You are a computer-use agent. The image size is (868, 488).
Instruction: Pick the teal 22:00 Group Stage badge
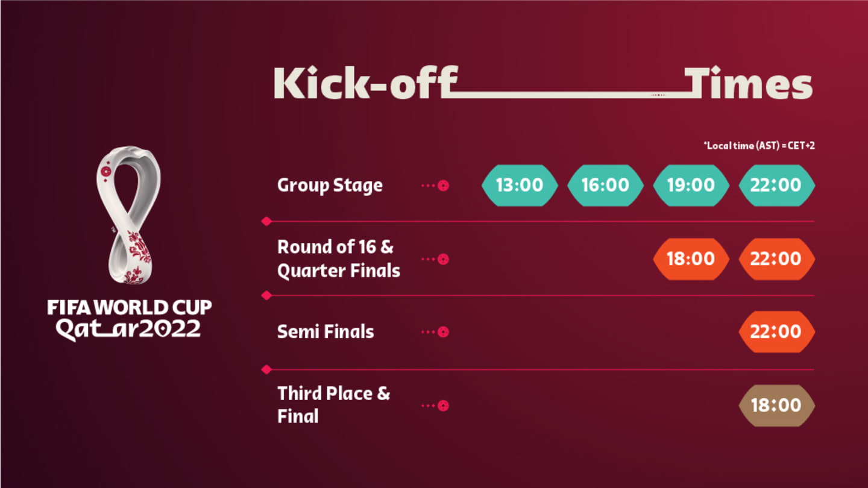pos(776,185)
